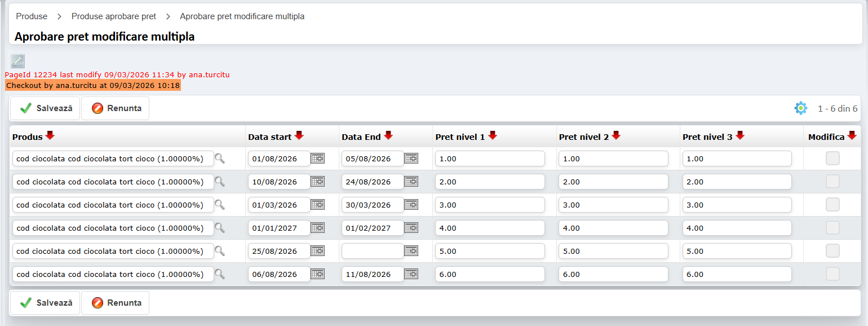Open the grid settings gear icon
The image size is (868, 326).
point(800,108)
